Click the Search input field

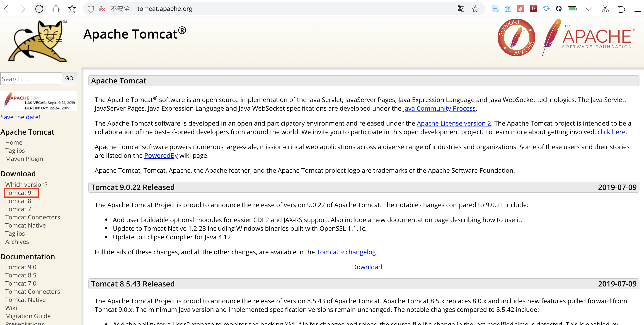(x=31, y=79)
